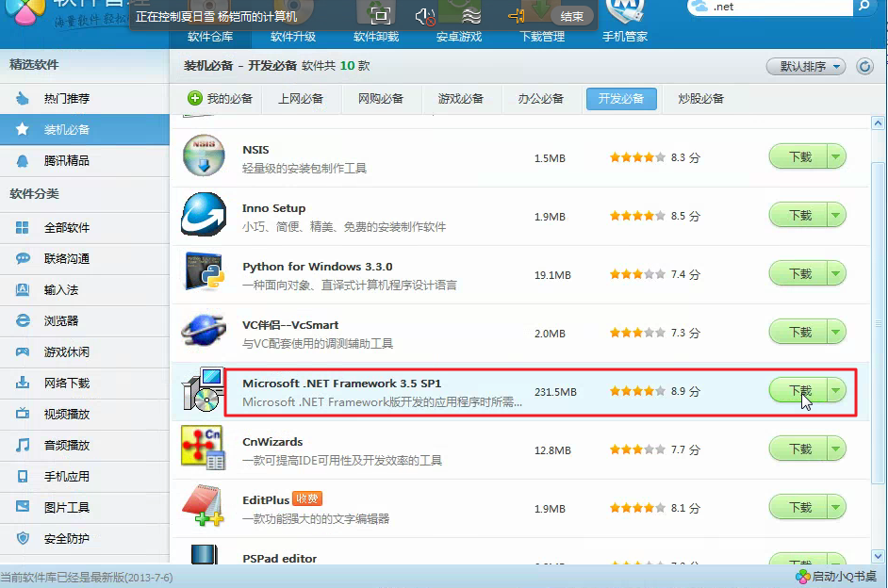Download VC伴侣--VcSmart
The width and height of the screenshot is (888, 588).
point(798,332)
